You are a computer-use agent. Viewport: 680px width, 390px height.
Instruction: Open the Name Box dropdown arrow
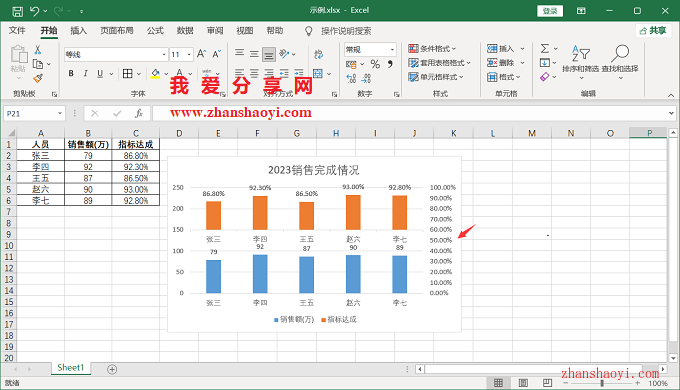click(x=60, y=114)
